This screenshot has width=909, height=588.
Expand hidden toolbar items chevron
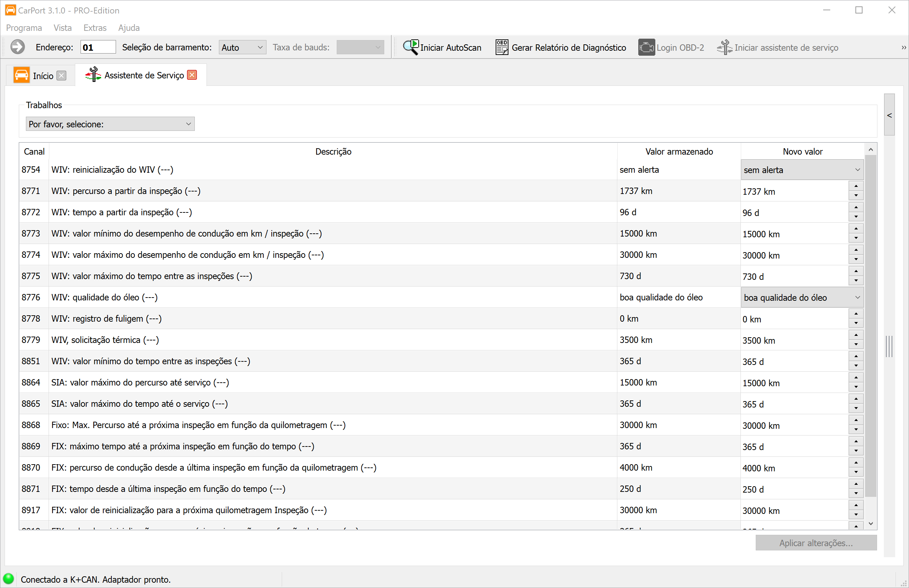coord(903,48)
